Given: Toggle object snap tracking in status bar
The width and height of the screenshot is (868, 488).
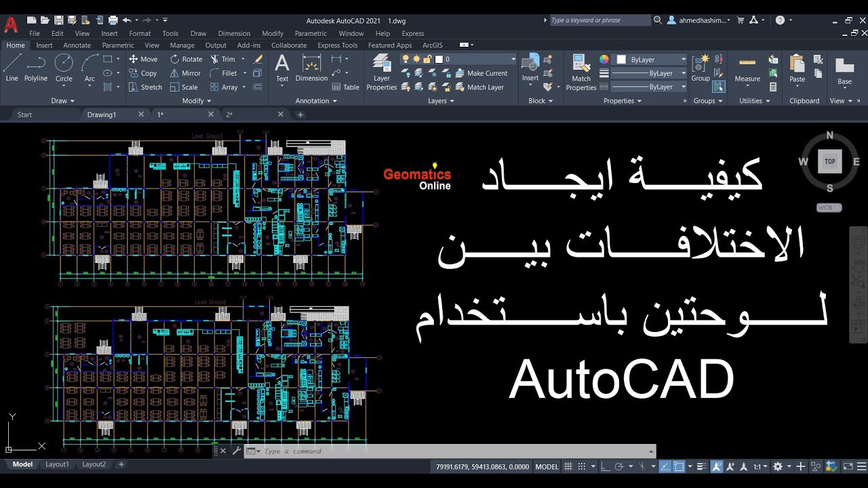Looking at the screenshot, I should 665,466.
